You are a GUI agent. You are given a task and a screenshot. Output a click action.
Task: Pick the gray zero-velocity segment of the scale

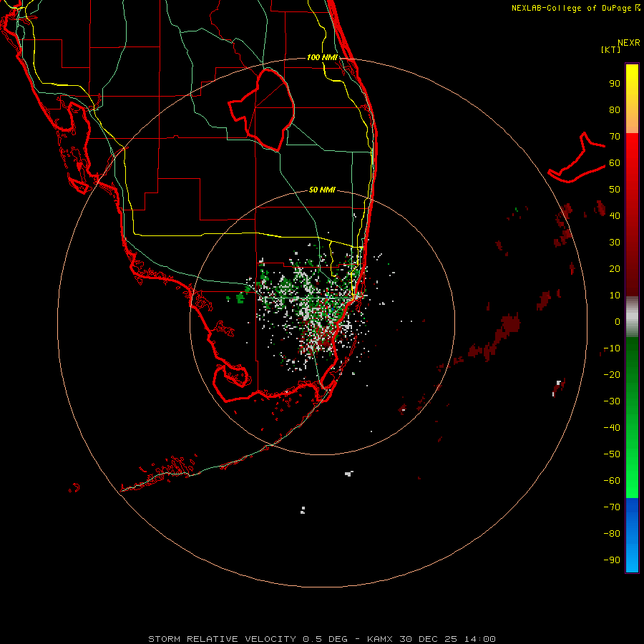(632, 317)
